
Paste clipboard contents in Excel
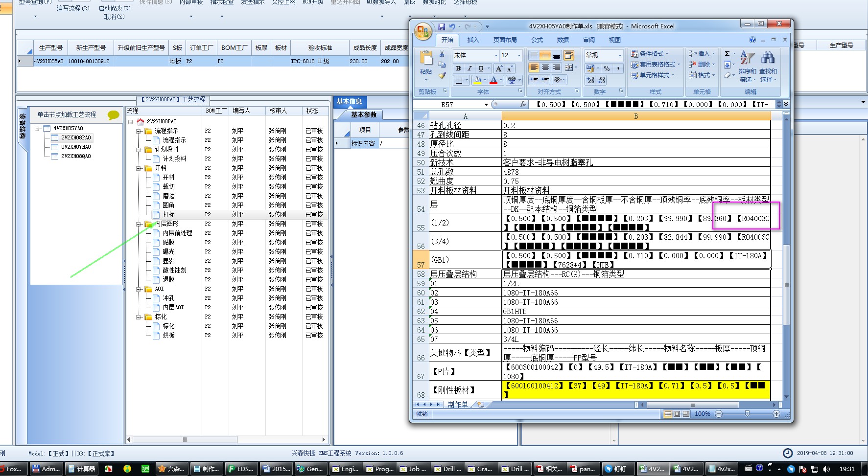coord(426,65)
